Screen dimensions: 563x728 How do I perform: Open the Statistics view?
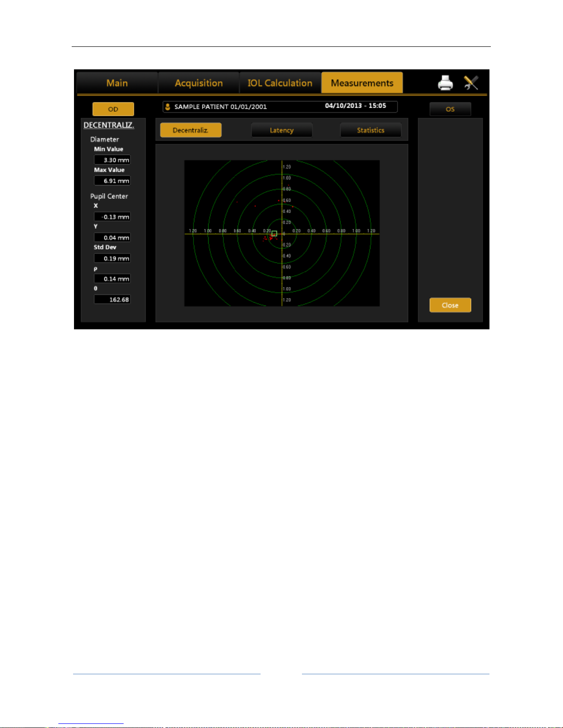pyautogui.click(x=370, y=130)
